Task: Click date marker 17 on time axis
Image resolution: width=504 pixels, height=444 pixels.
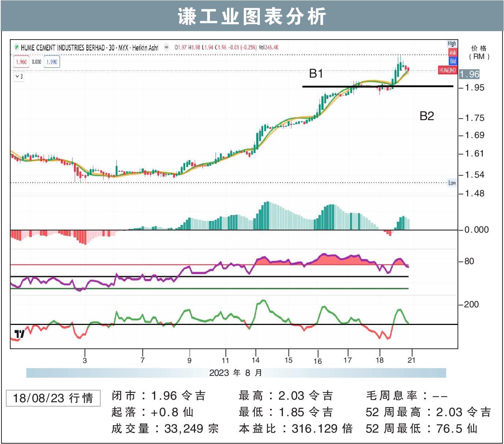Action: coord(347,360)
